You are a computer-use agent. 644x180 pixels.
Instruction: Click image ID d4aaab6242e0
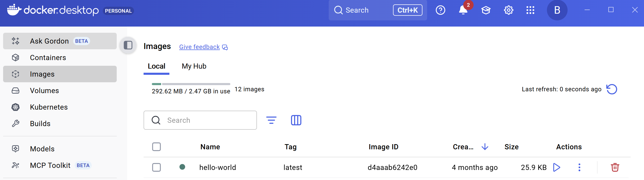[x=392, y=167]
